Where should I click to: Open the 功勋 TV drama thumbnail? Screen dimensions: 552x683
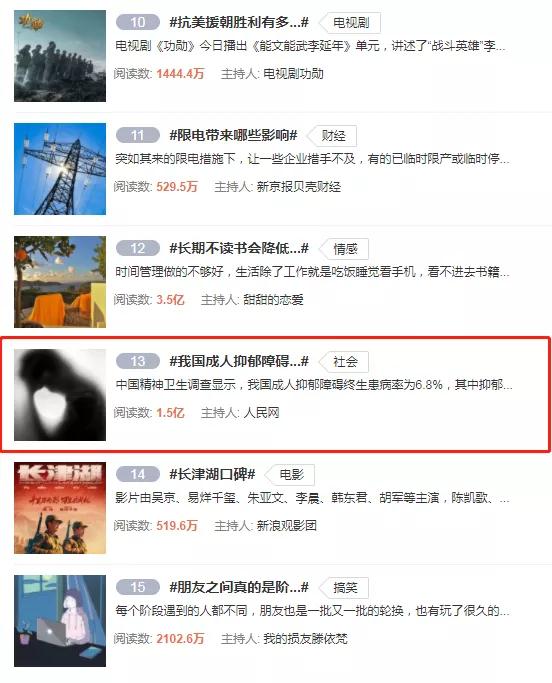click(60, 56)
